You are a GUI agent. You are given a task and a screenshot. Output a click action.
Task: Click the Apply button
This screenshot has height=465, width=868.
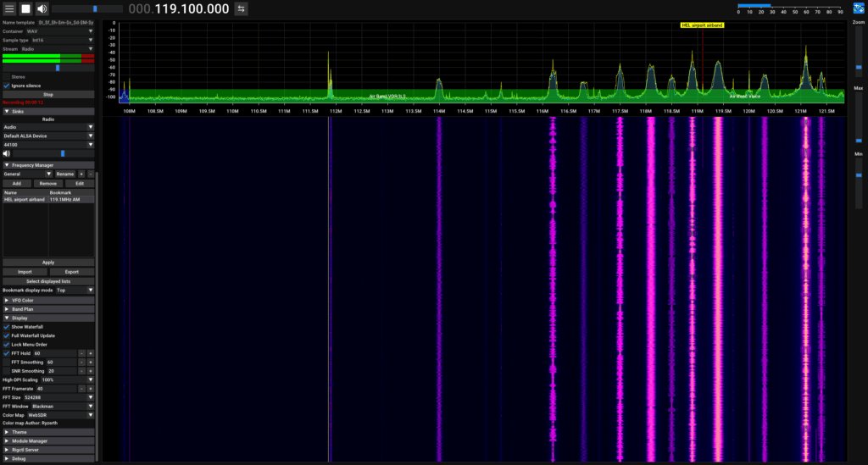pyautogui.click(x=48, y=263)
